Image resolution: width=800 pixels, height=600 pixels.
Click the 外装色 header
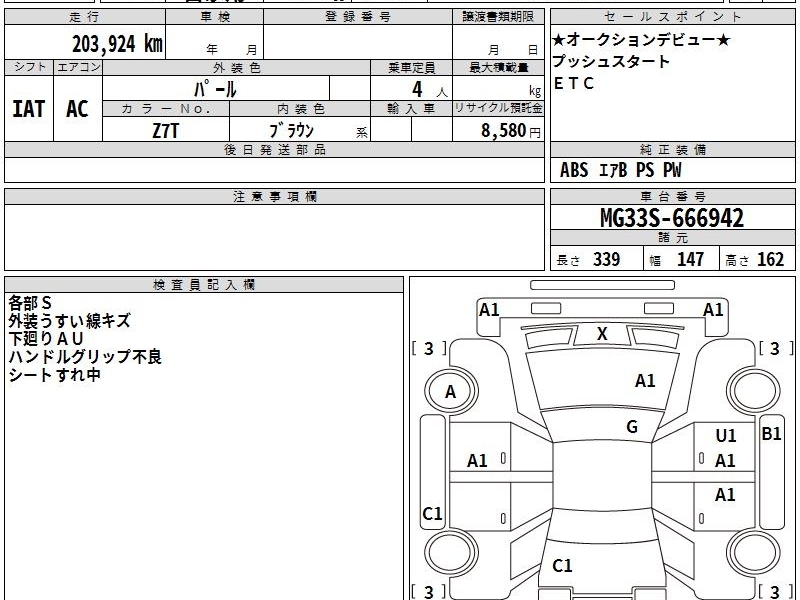(x=237, y=67)
